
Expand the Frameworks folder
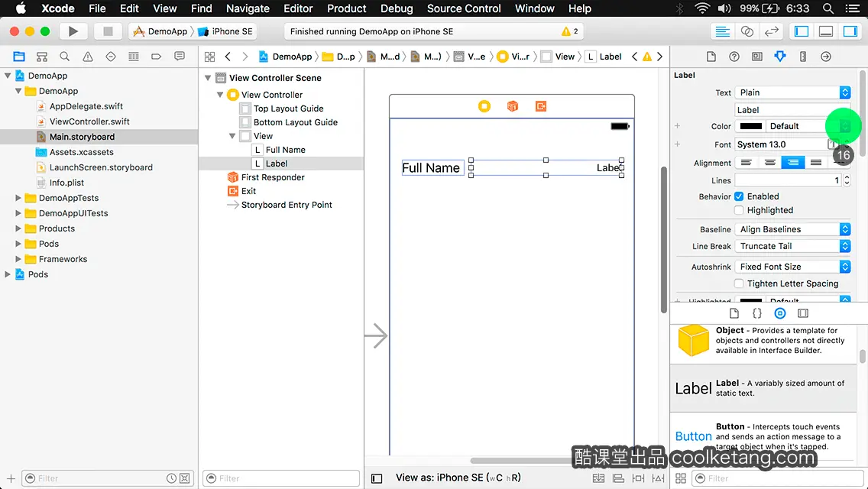click(18, 259)
